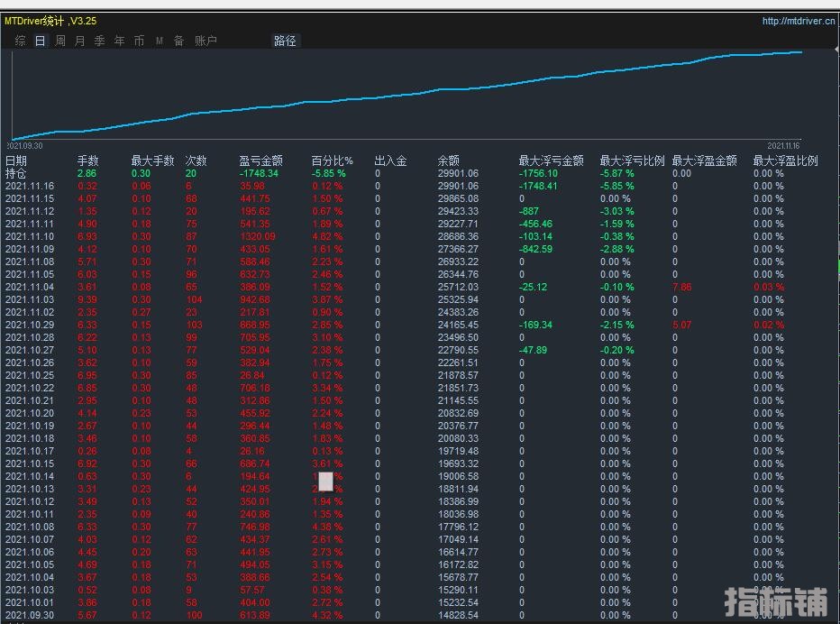Click the trade count 103
Viewport: 840px width, 624px height.
(194, 325)
